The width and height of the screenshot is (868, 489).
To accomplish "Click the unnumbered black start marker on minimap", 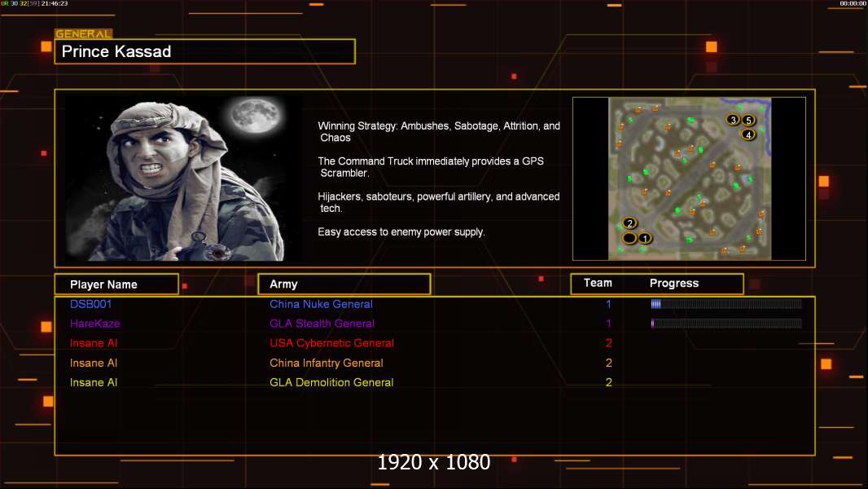I will (629, 238).
